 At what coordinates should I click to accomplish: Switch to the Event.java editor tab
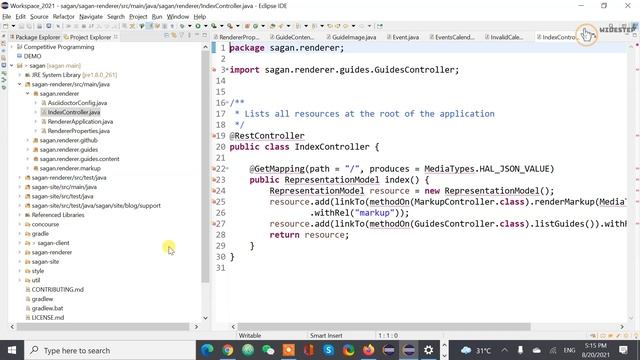click(403, 37)
